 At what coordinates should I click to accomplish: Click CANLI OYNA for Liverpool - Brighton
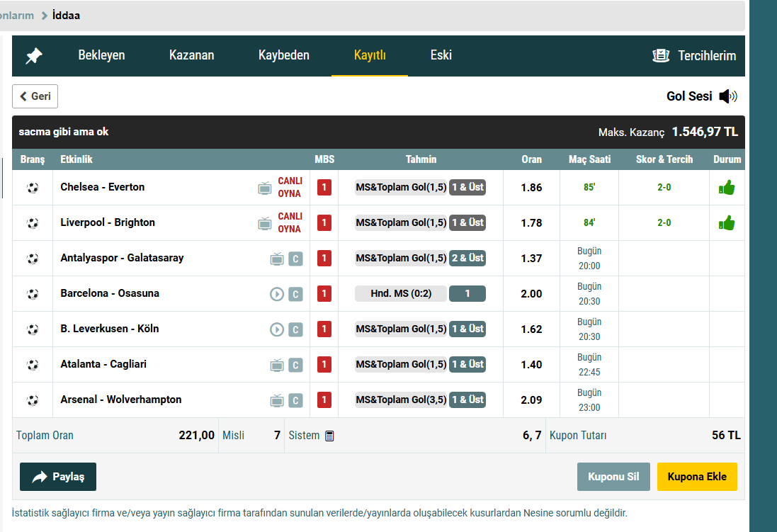[290, 222]
